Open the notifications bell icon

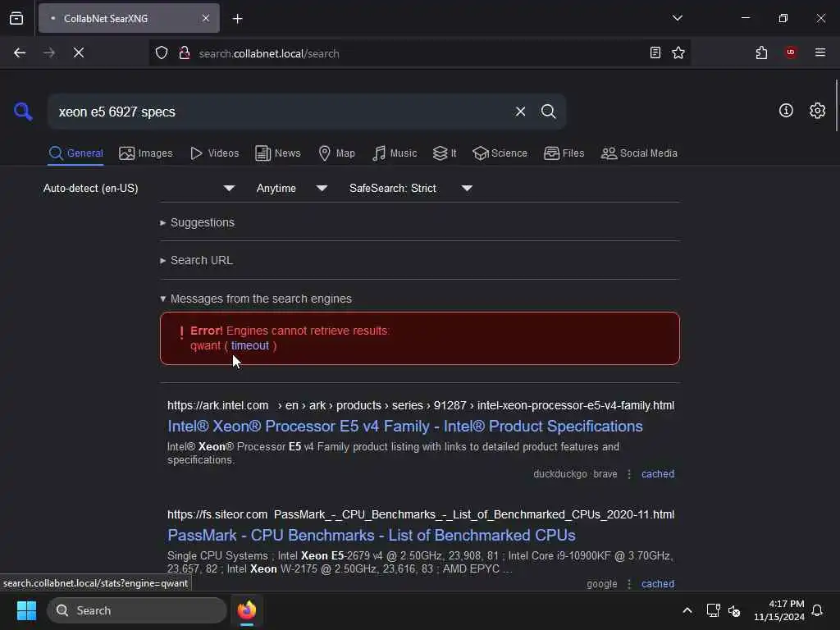(817, 610)
